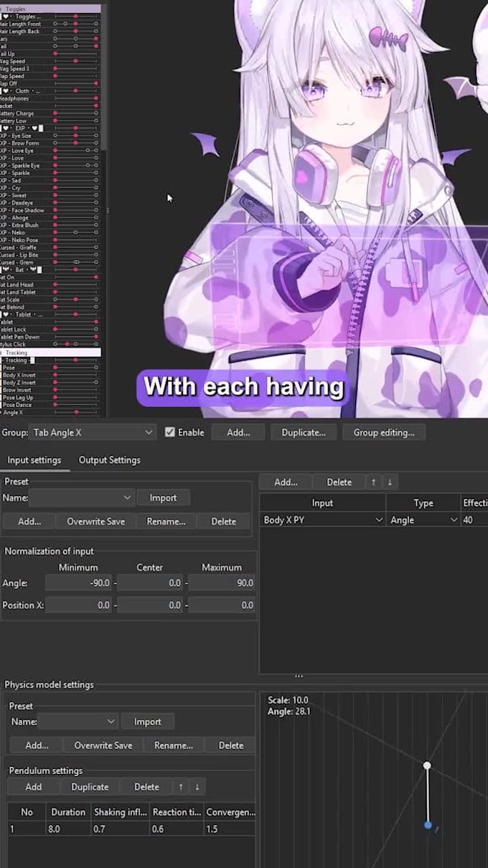Click the Reaction time cell 0.6
488x868 pixels.
(x=177, y=829)
